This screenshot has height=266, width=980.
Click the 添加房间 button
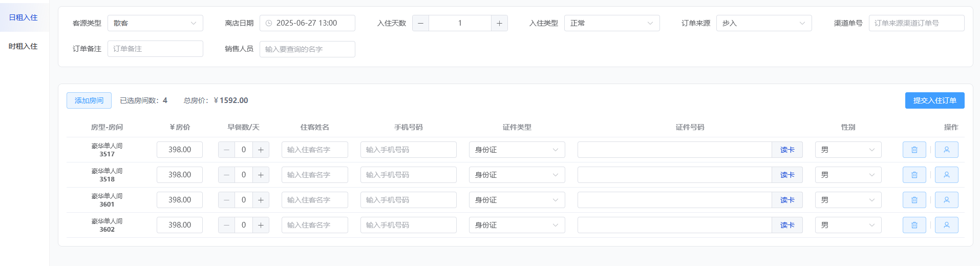pyautogui.click(x=89, y=100)
